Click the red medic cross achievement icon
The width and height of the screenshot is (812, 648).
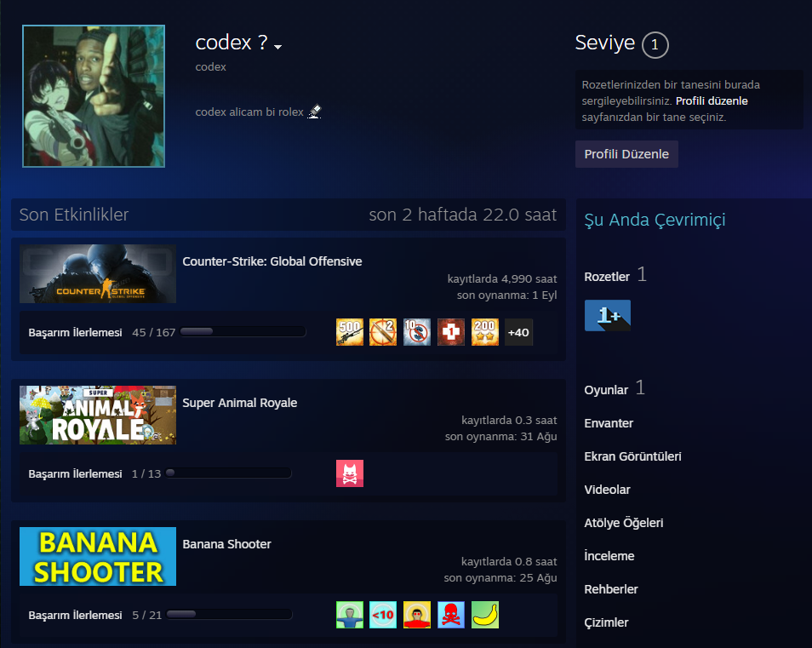point(451,332)
